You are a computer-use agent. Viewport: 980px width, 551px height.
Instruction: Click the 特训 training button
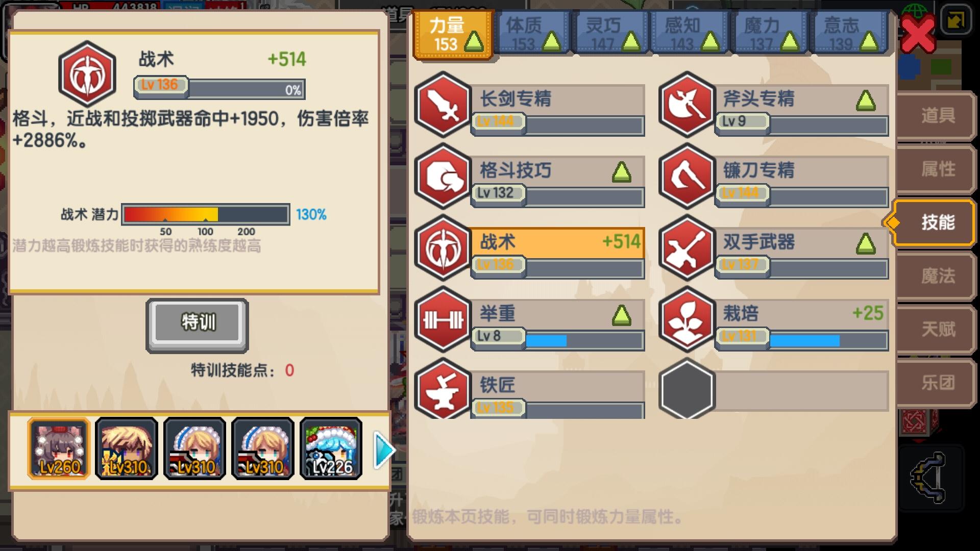pos(198,324)
